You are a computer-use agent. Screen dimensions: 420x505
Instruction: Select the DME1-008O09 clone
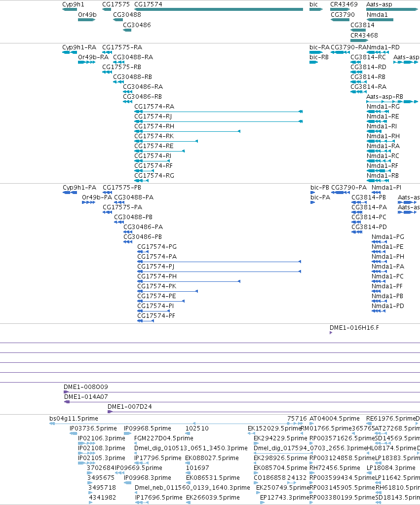click(x=242, y=392)
